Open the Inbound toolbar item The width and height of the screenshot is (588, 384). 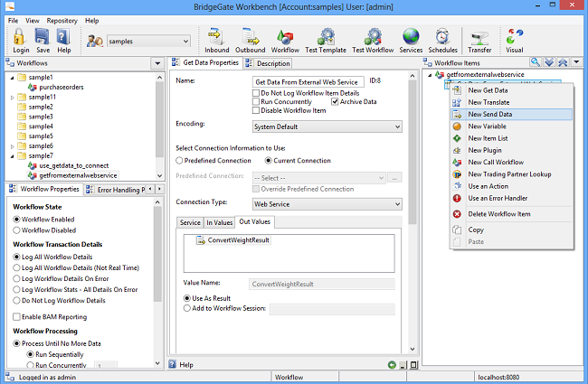(216, 40)
